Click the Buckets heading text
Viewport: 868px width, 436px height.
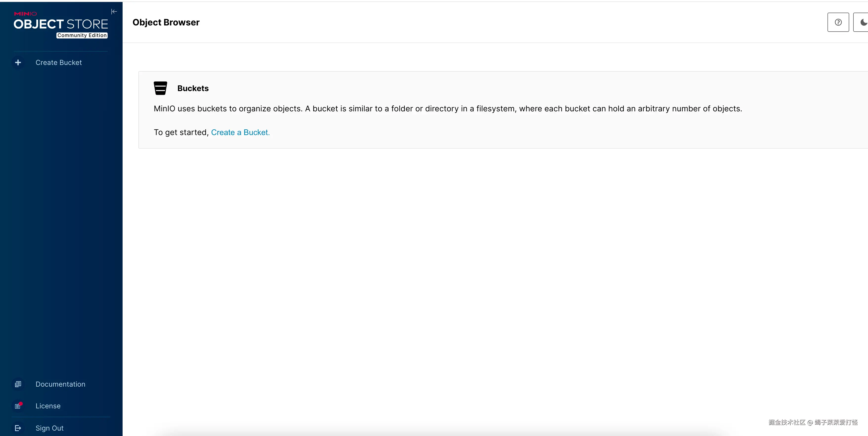(x=193, y=88)
